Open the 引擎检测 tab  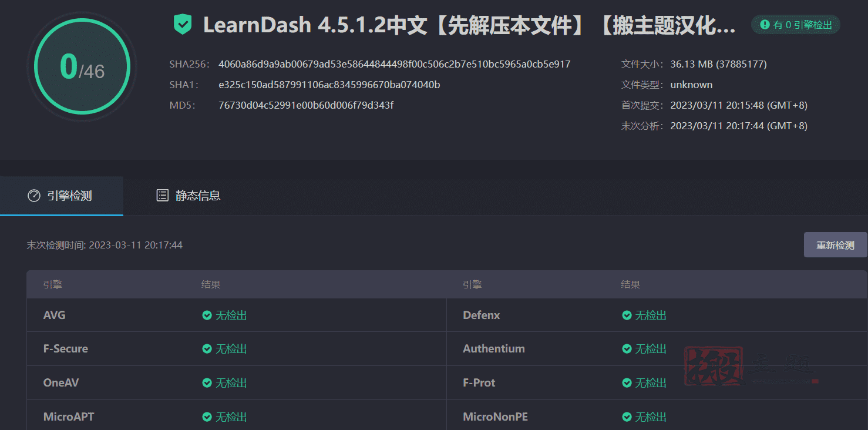pyautogui.click(x=62, y=196)
